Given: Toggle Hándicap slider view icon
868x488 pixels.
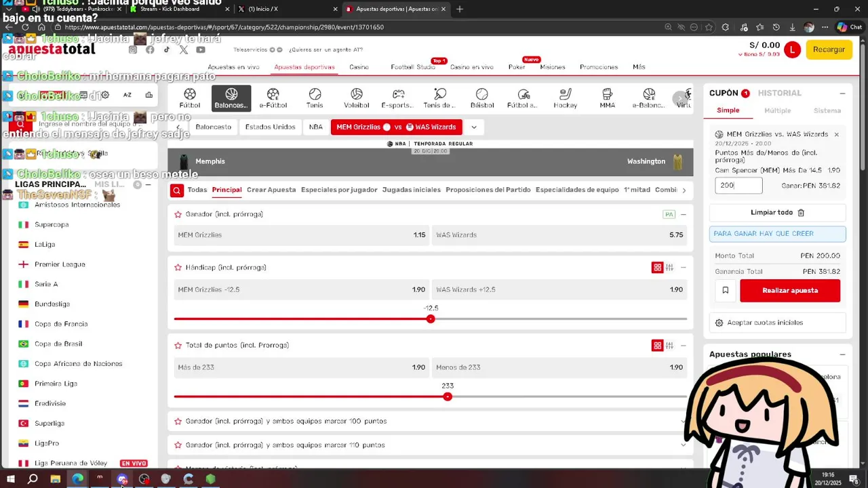Looking at the screenshot, I should (x=670, y=268).
